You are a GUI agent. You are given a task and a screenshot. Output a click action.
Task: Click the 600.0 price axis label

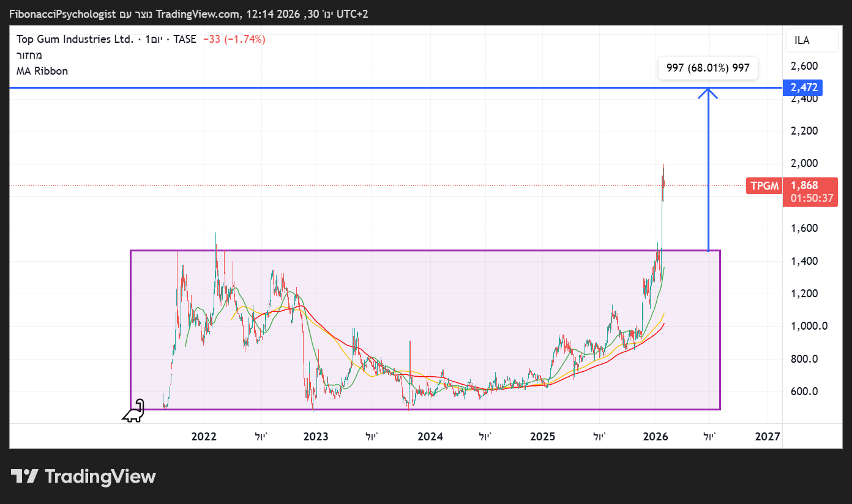click(x=804, y=391)
